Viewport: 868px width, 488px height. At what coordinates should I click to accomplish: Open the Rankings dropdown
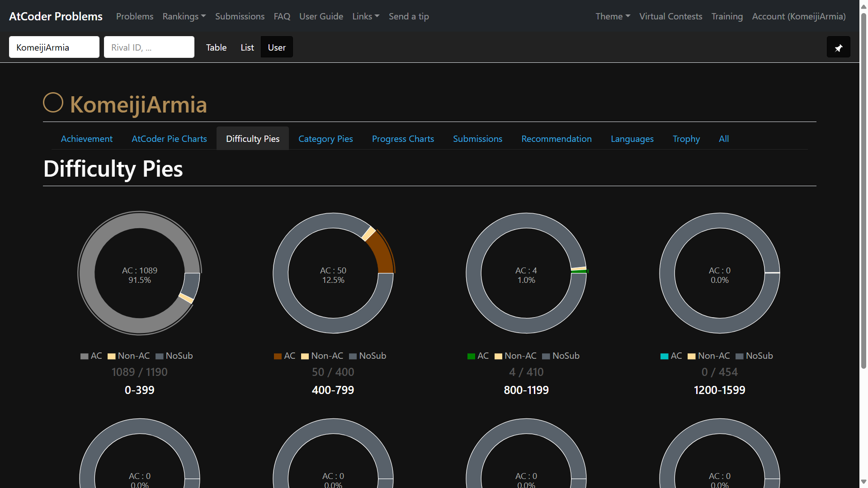(184, 16)
